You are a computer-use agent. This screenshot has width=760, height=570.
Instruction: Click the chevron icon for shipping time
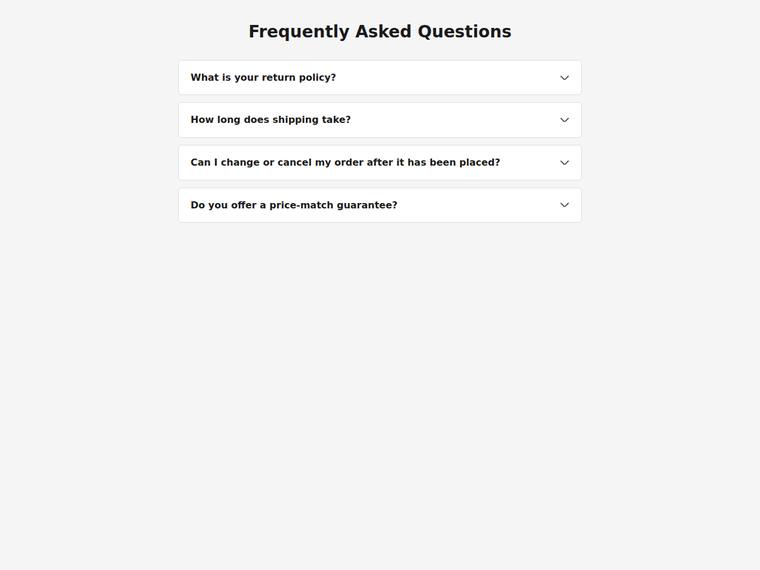coord(564,120)
